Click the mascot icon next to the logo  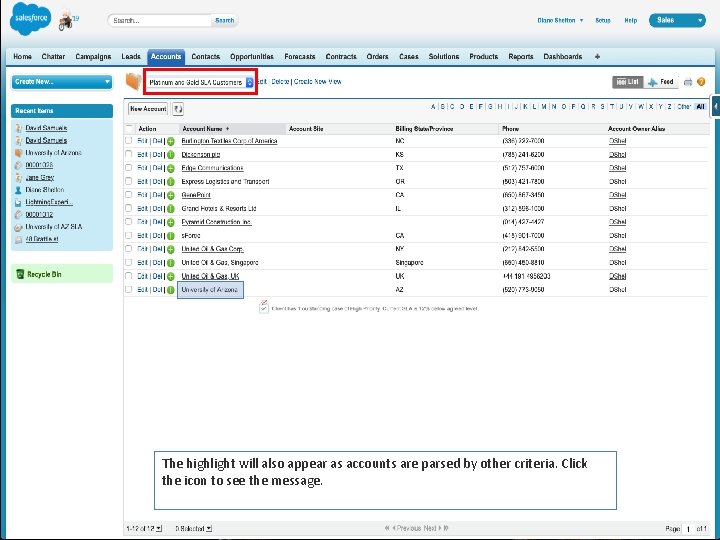click(x=66, y=21)
